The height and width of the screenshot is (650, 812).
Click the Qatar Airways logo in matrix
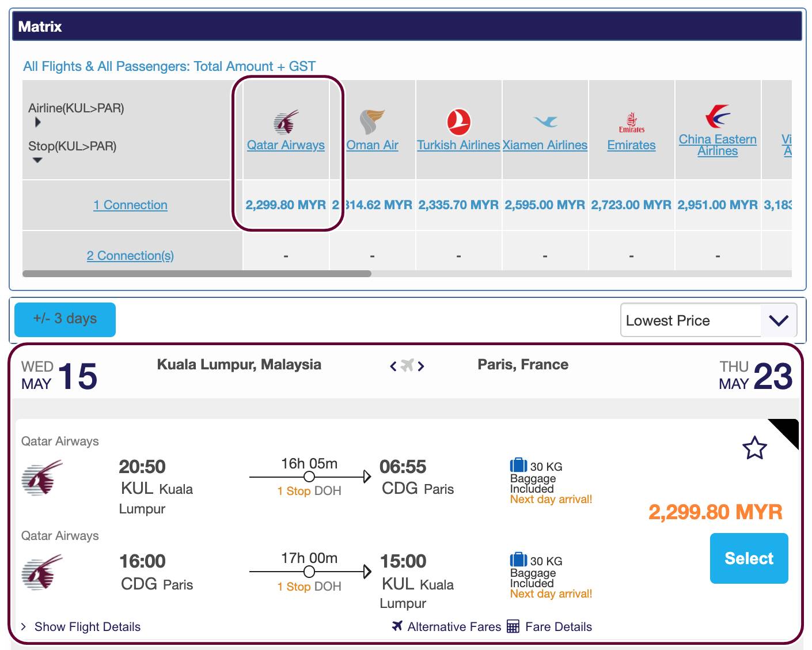pyautogui.click(x=286, y=122)
